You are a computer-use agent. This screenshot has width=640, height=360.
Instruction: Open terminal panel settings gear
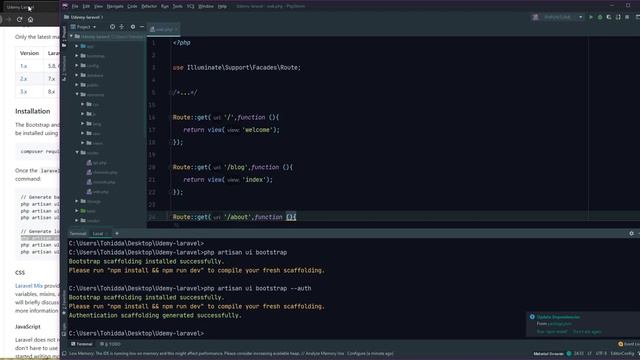tap(631, 233)
